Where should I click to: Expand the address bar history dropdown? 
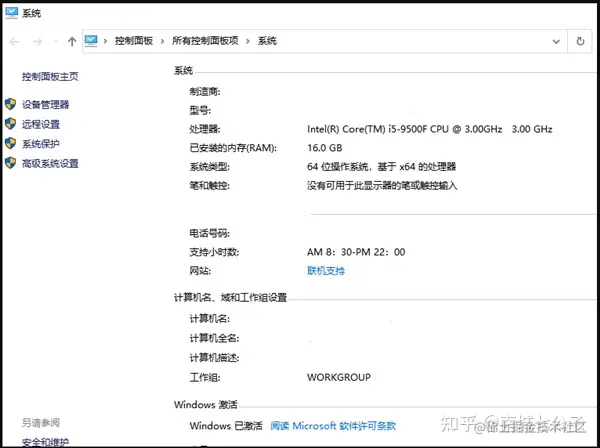pos(556,41)
